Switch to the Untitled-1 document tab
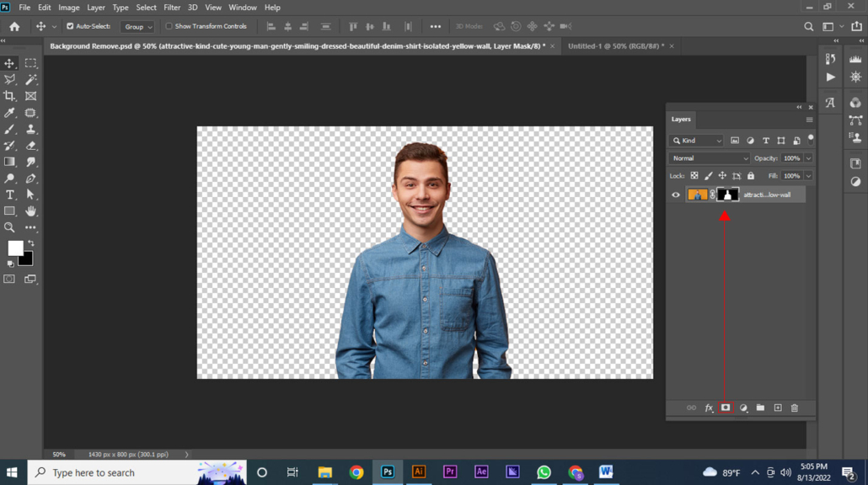The width and height of the screenshot is (868, 485). [615, 46]
